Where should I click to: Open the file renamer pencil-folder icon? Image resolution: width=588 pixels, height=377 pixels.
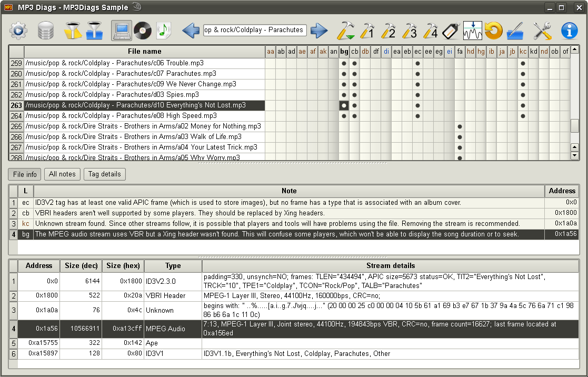pos(515,31)
